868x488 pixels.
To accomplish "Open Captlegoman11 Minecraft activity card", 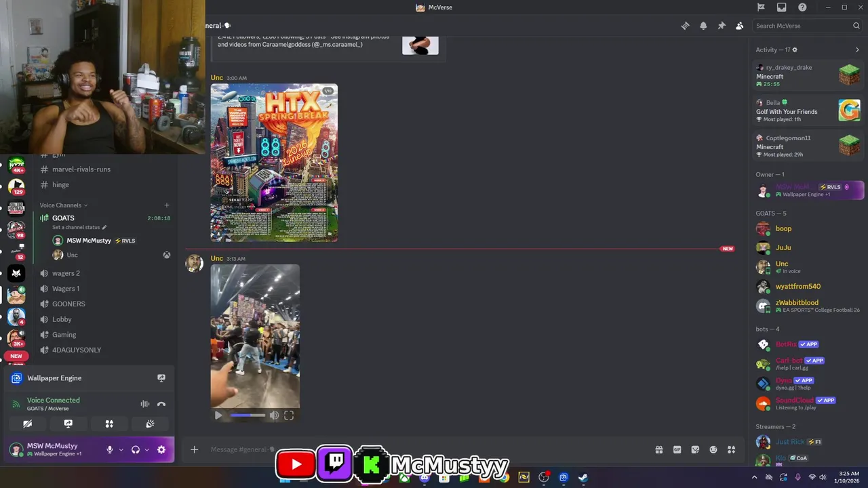I will click(808, 146).
